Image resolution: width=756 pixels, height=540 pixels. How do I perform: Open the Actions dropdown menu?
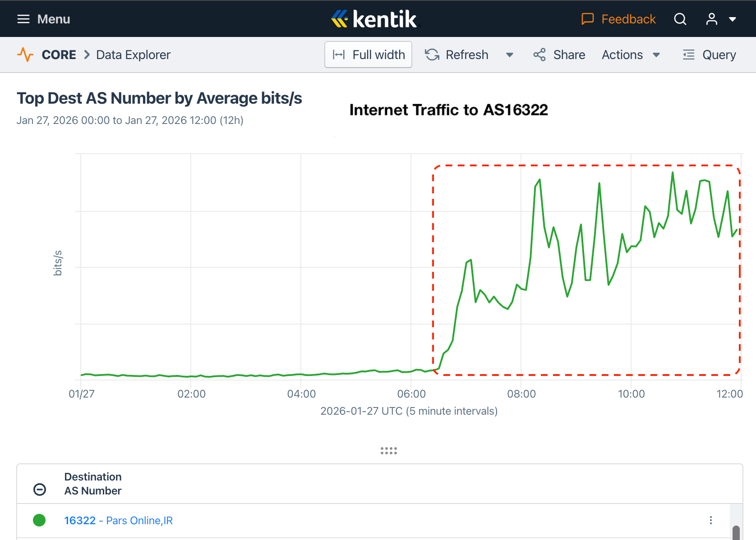[631, 55]
